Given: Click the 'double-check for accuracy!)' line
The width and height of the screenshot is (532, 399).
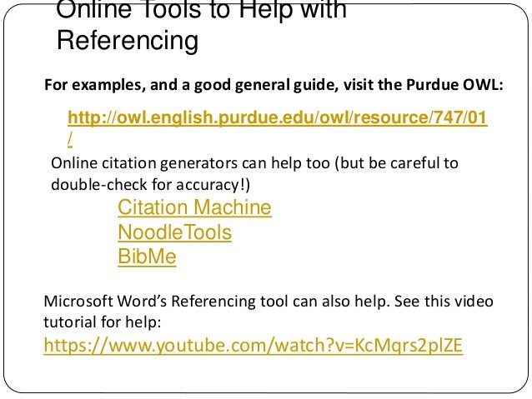Looking at the screenshot, I should [150, 185].
